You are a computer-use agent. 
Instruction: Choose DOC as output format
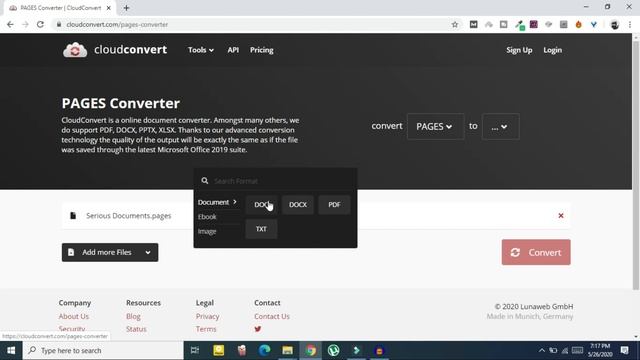[261, 204]
